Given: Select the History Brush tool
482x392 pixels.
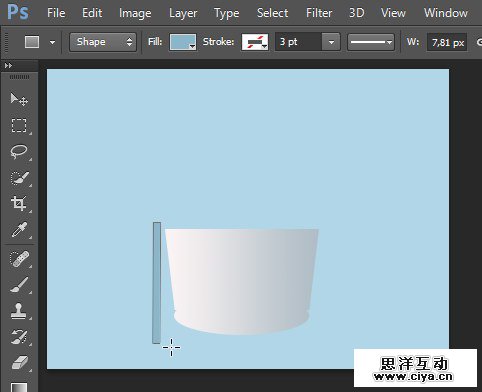Looking at the screenshot, I should [19, 337].
